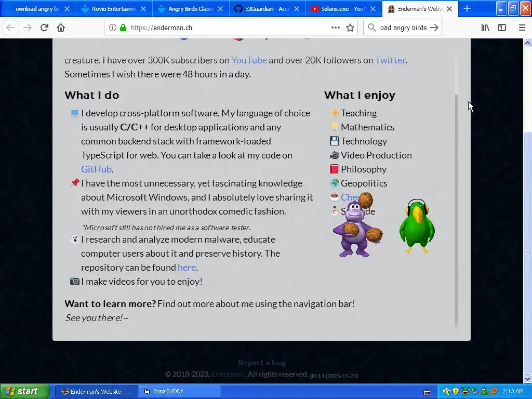Switch to Solaris.exe YouTube tab
This screenshot has height=399, width=532.
[343, 9]
